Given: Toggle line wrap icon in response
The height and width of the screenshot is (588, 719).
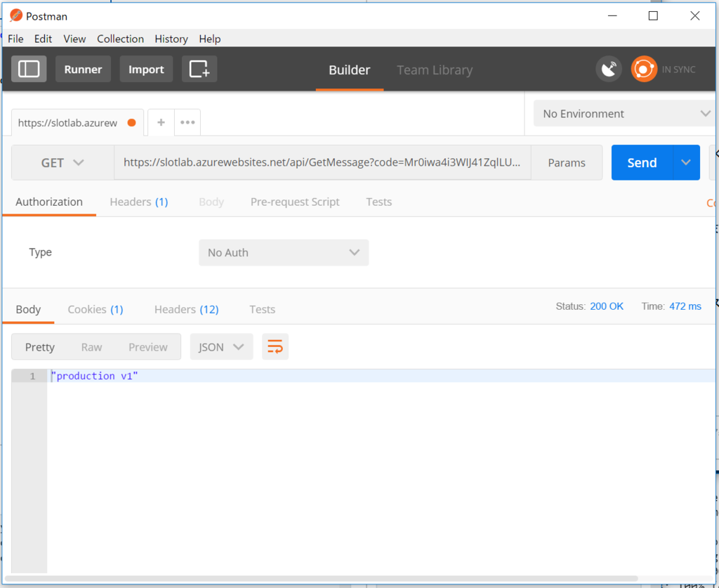Looking at the screenshot, I should 275,347.
